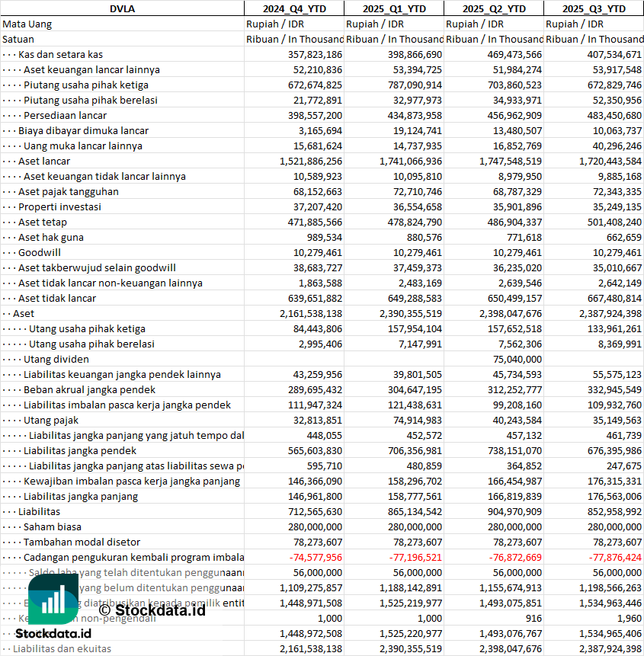The width and height of the screenshot is (644, 656).
Task: Click total Aset value 2,398,047,676
Action: tap(511, 314)
